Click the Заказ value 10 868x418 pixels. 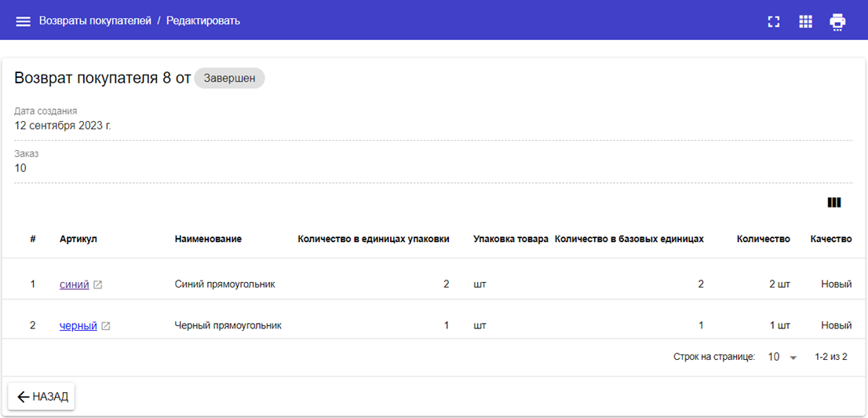[x=20, y=167]
